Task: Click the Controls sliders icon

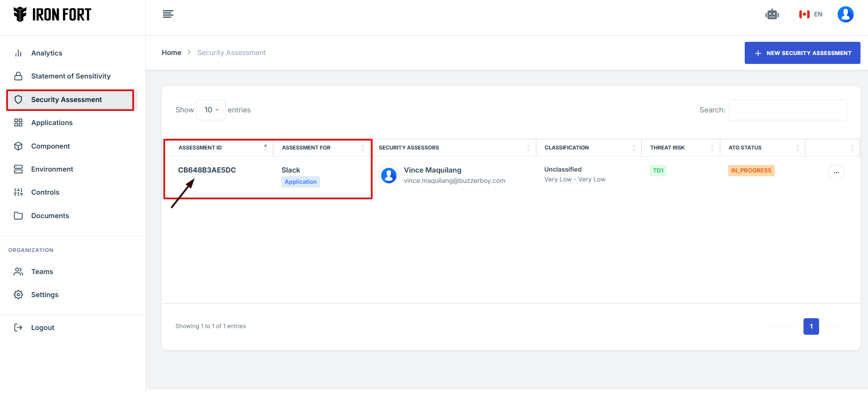Action: (18, 192)
